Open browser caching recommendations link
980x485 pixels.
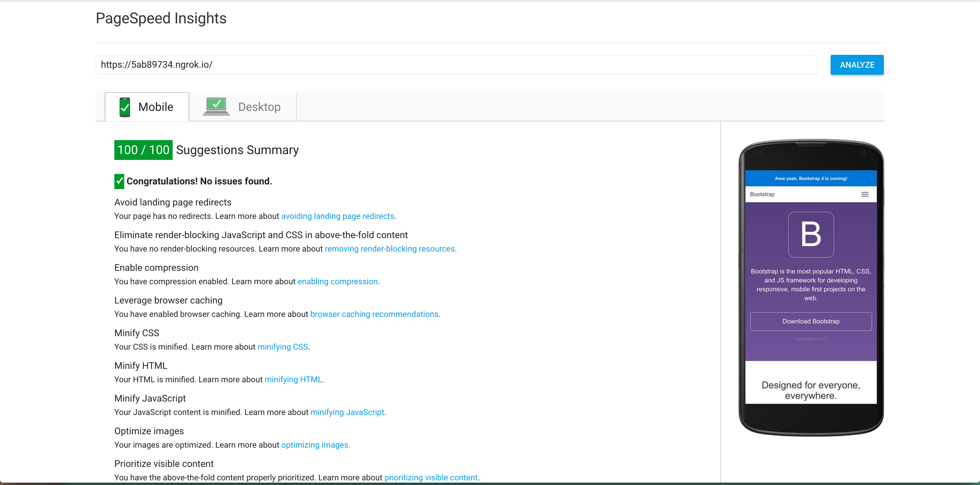(x=374, y=315)
